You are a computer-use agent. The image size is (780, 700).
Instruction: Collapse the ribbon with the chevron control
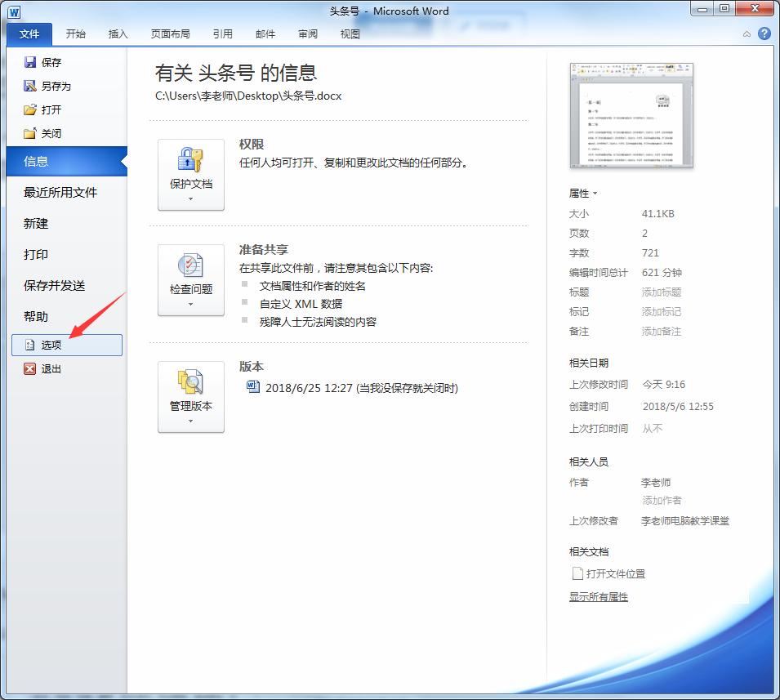(746, 33)
